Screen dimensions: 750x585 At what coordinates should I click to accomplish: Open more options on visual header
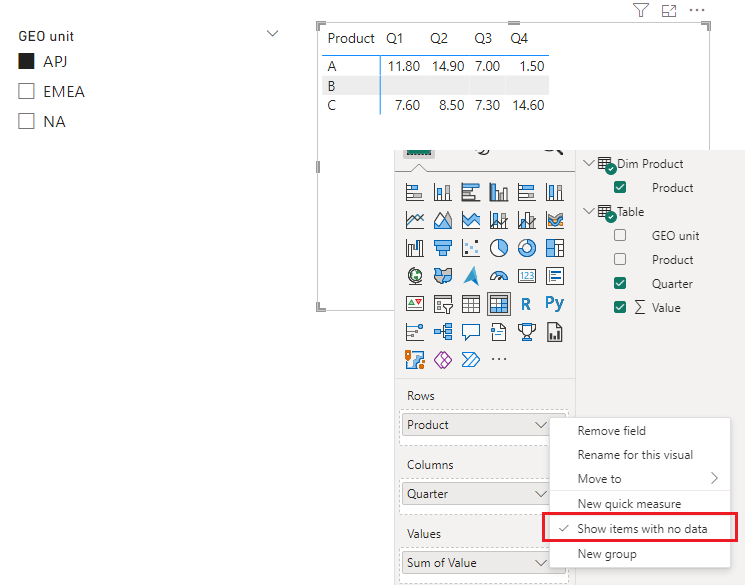click(x=697, y=10)
